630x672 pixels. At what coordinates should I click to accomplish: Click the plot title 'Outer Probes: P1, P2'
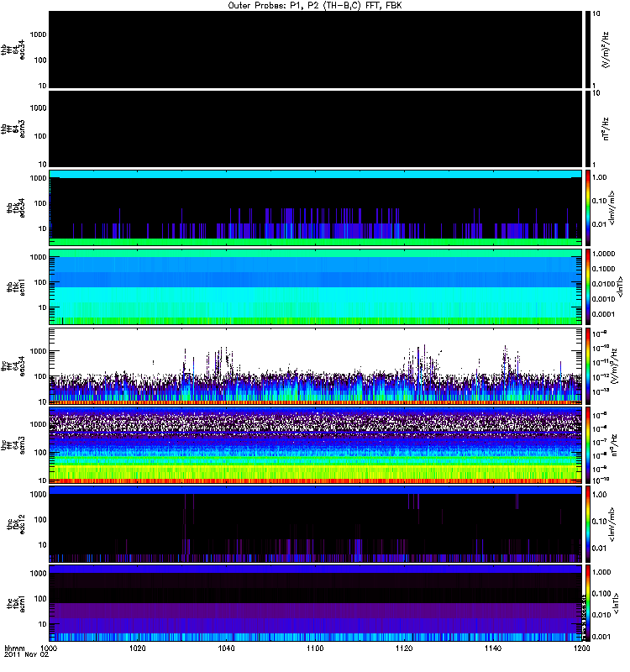click(315, 5)
